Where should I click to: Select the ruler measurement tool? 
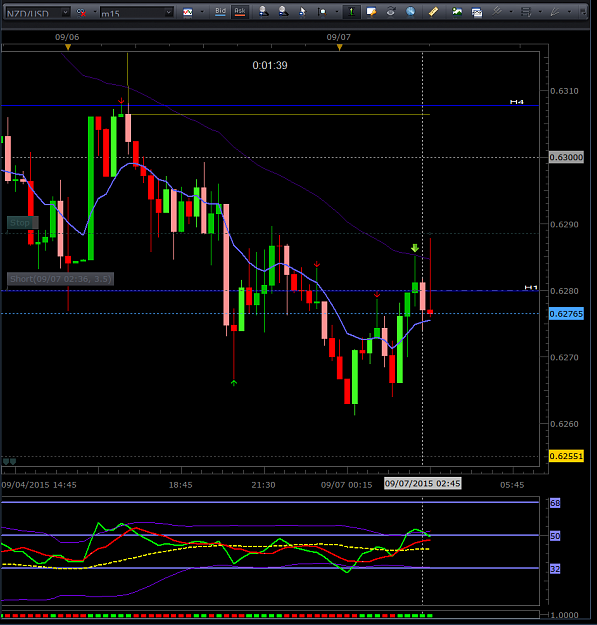click(x=434, y=12)
